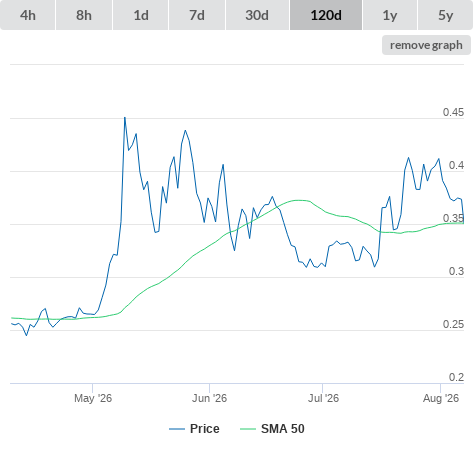This screenshot has width=474, height=455.
Task: Click the blue Price legend line marker
Action: (x=177, y=429)
